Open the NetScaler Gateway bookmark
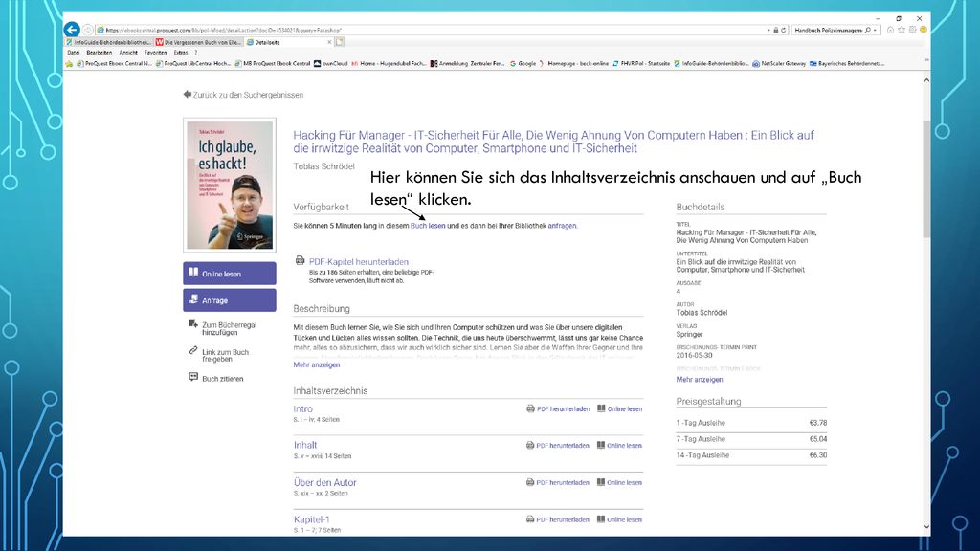 point(779,64)
